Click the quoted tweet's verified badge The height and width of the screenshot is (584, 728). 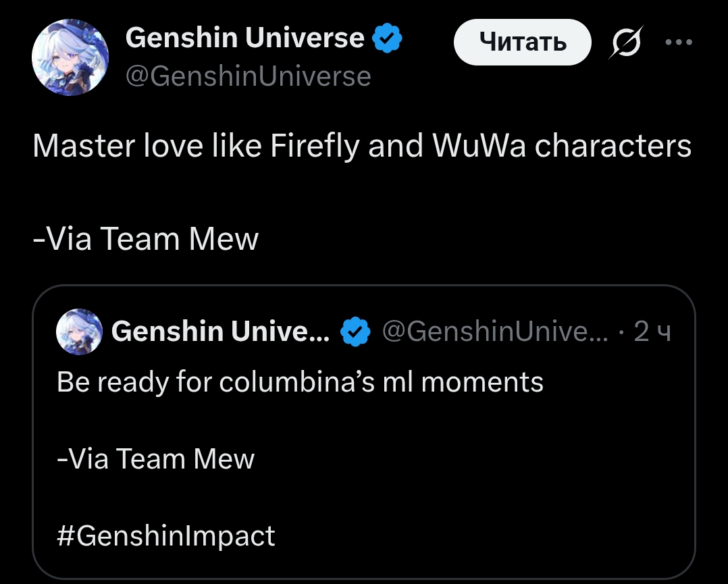355,332
